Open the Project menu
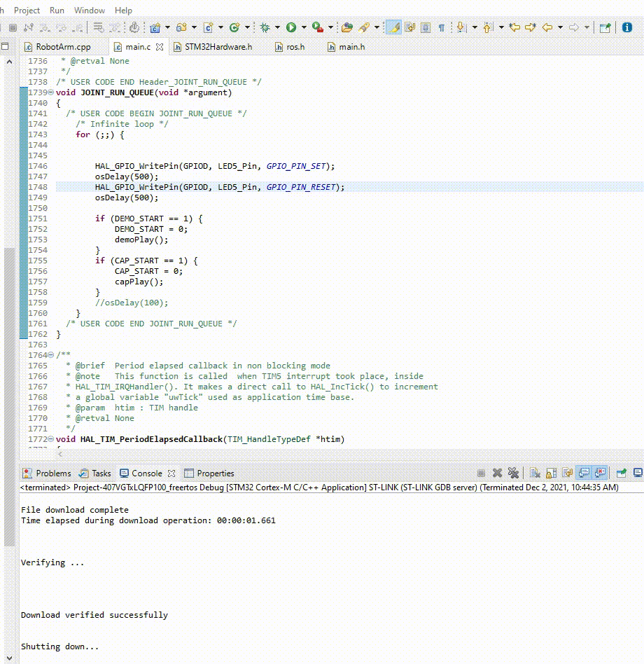 click(27, 11)
